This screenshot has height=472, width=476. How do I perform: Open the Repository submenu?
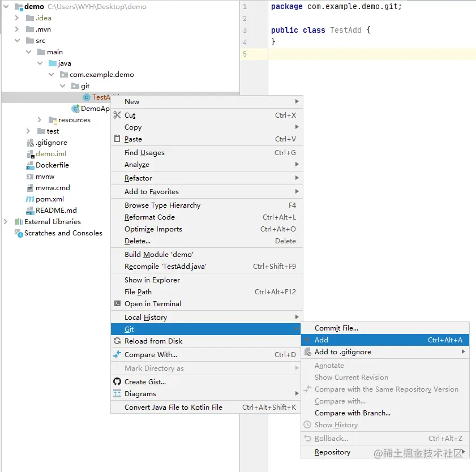(x=385, y=452)
